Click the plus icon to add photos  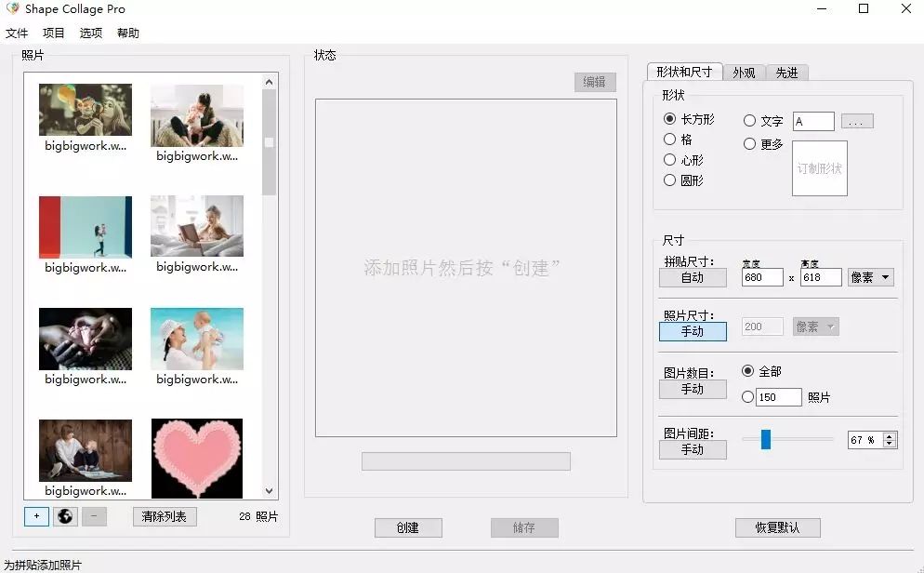coord(36,516)
